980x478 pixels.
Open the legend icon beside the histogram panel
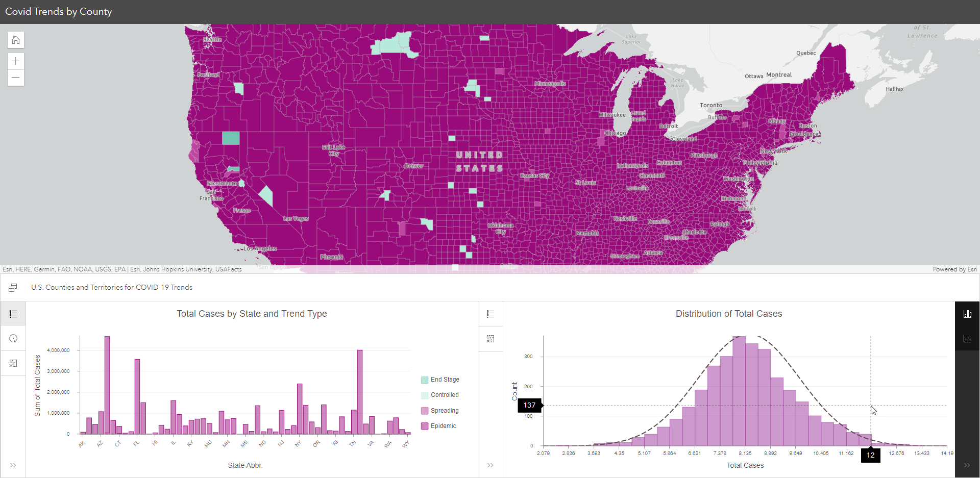click(491, 314)
